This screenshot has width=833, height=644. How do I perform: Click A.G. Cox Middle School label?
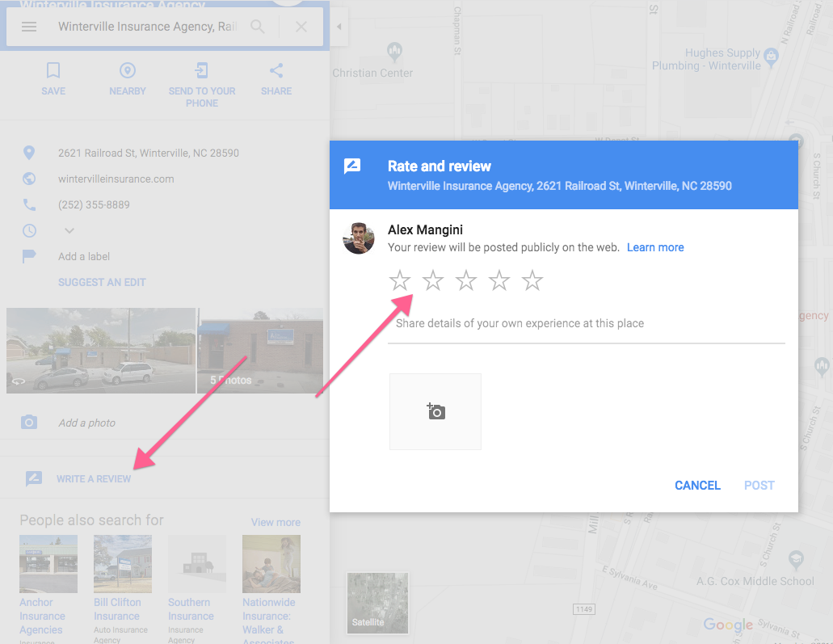[755, 581]
